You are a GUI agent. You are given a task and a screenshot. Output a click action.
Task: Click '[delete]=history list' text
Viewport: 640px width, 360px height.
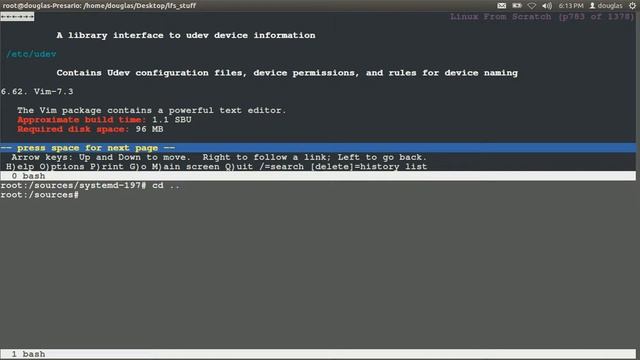pyautogui.click(x=369, y=167)
